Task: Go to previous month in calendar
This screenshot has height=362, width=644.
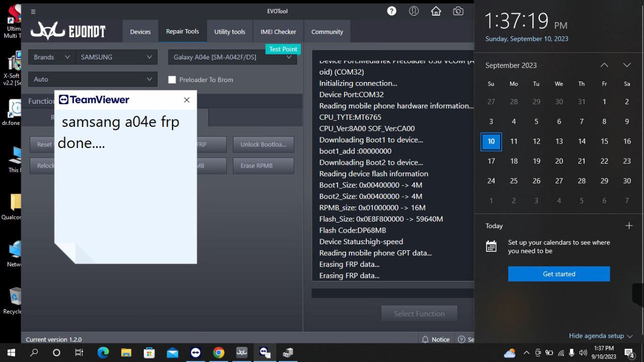Action: (604, 65)
